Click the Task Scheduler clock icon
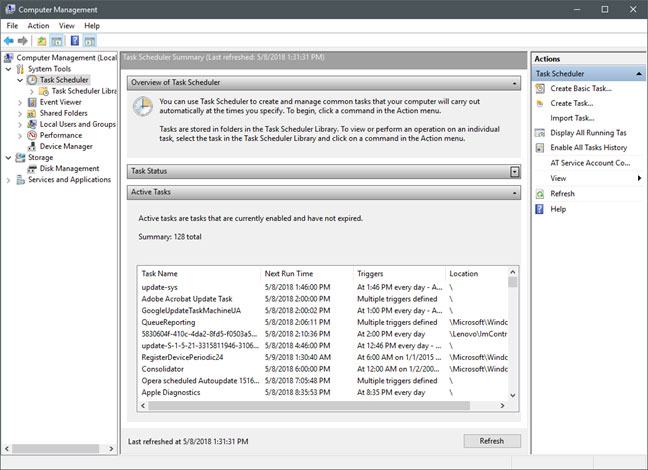The width and height of the screenshot is (648, 470). pyautogui.click(x=32, y=80)
